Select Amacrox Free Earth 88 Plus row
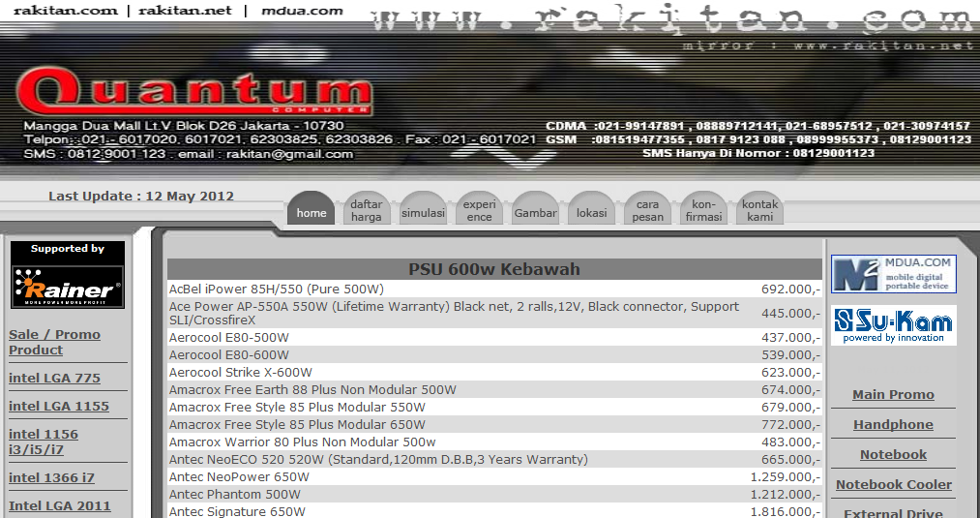This screenshot has width=980, height=518. pyautogui.click(x=494, y=390)
